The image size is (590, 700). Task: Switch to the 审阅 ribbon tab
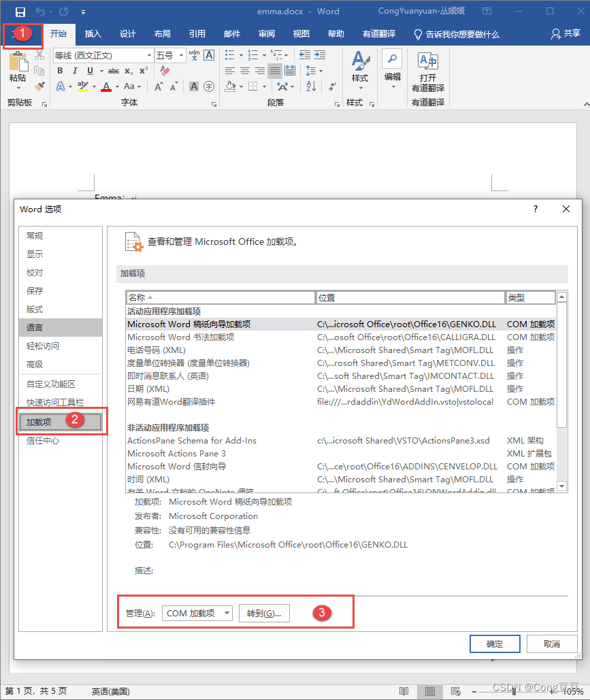click(x=267, y=33)
